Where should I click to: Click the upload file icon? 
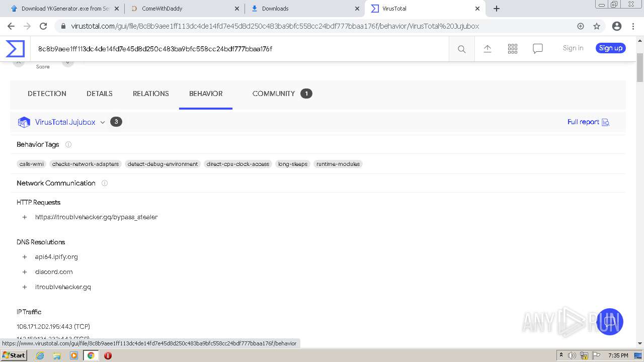tap(488, 49)
